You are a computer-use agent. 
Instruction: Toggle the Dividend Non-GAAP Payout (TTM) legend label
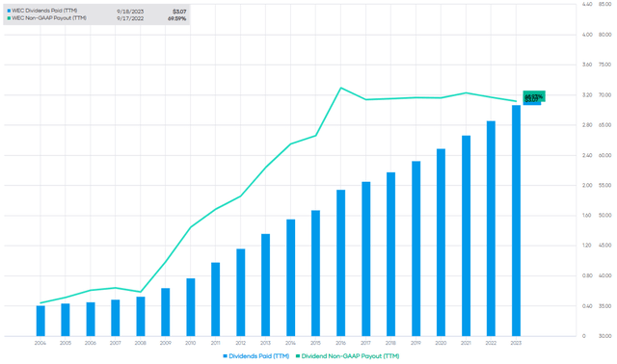pos(350,356)
